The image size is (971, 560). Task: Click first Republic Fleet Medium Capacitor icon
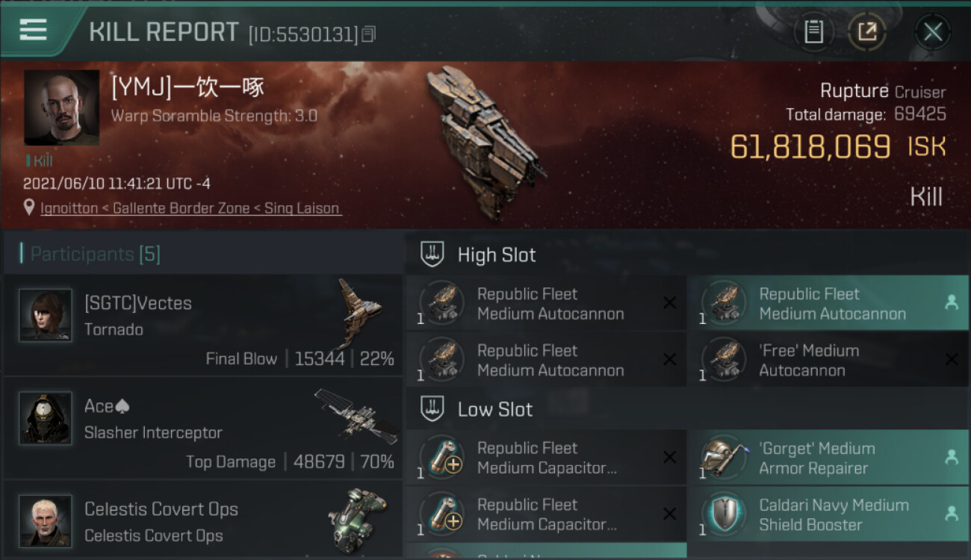coord(441,457)
